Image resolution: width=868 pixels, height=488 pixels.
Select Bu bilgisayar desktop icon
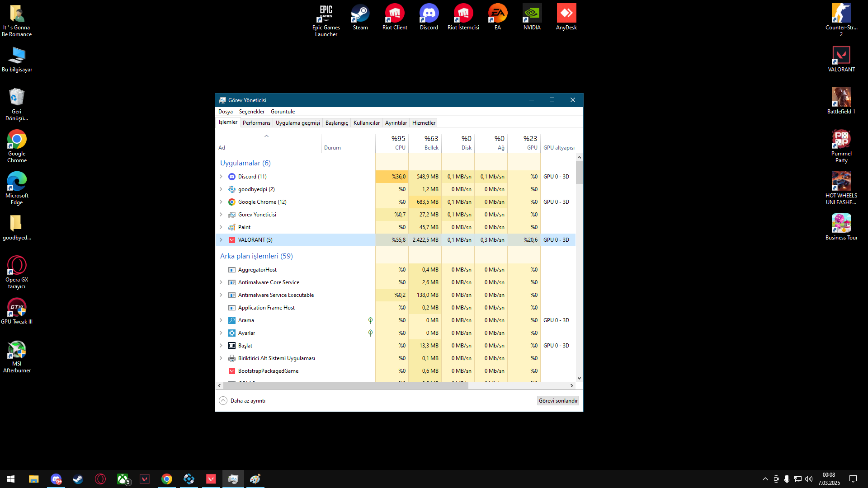pos(17,59)
